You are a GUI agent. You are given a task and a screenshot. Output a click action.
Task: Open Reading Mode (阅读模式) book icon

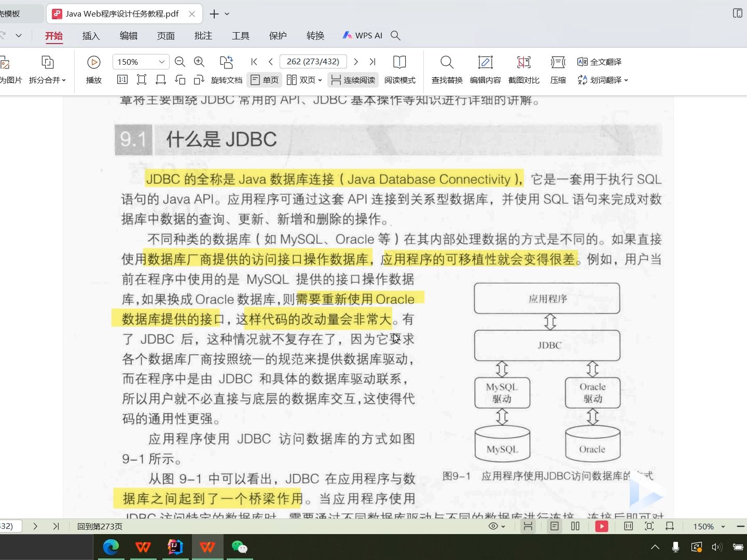pos(399,62)
